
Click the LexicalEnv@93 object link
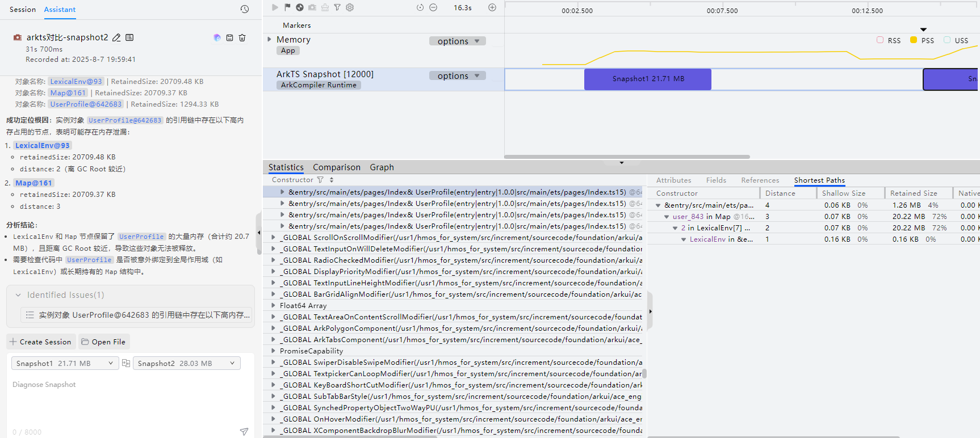click(76, 82)
